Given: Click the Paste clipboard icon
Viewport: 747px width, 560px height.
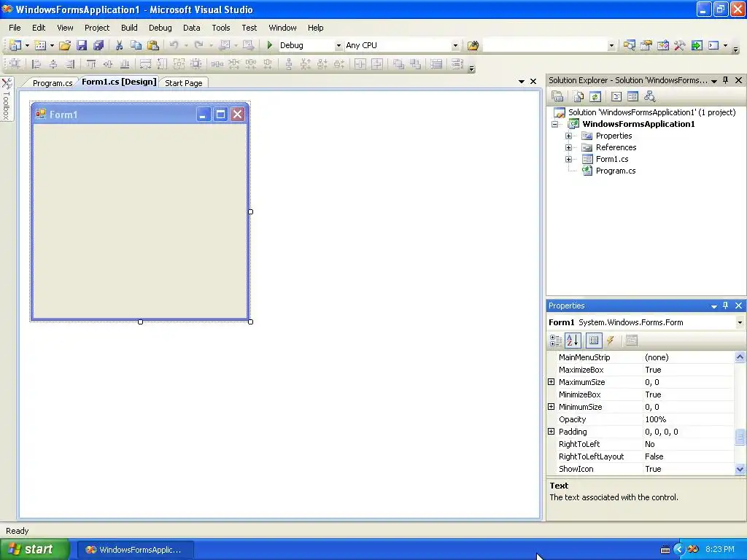Looking at the screenshot, I should point(153,45).
